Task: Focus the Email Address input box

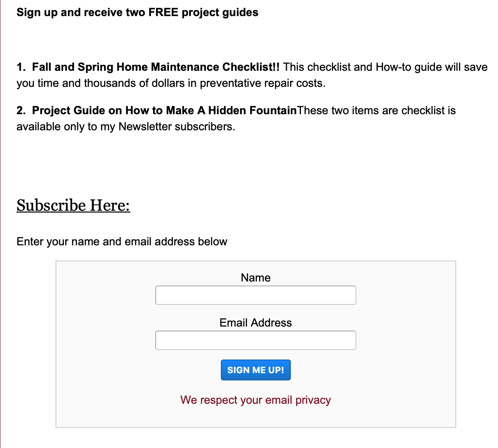Action: click(255, 340)
